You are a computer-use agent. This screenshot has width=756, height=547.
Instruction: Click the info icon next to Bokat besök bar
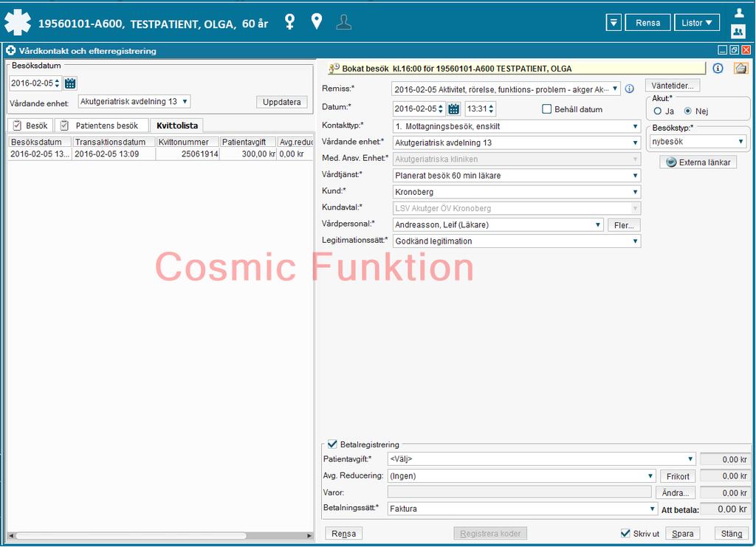718,69
